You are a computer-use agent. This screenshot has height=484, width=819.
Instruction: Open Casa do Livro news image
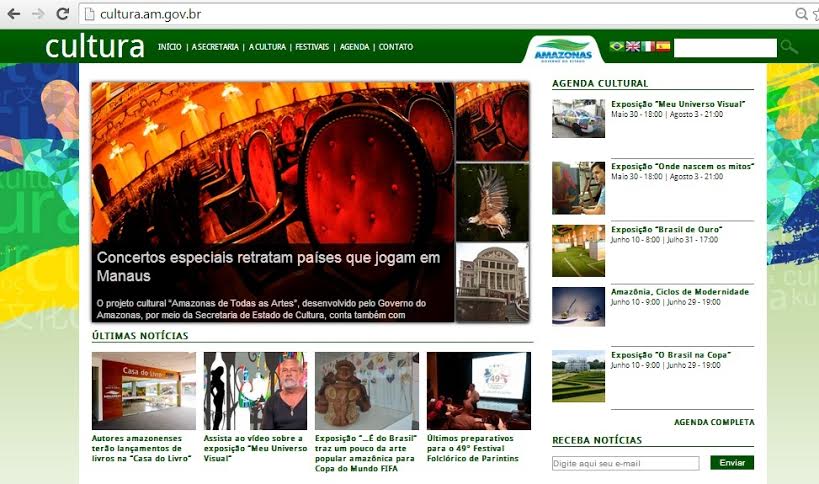144,391
